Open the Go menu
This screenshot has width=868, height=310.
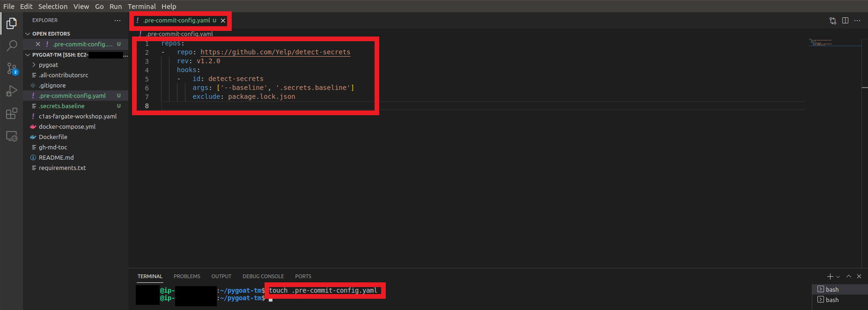(99, 6)
